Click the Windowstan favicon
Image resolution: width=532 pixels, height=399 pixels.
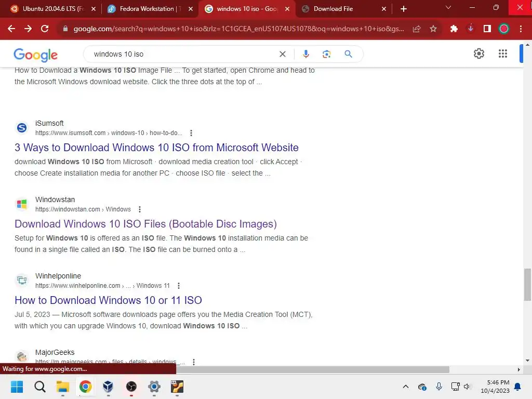(22, 204)
